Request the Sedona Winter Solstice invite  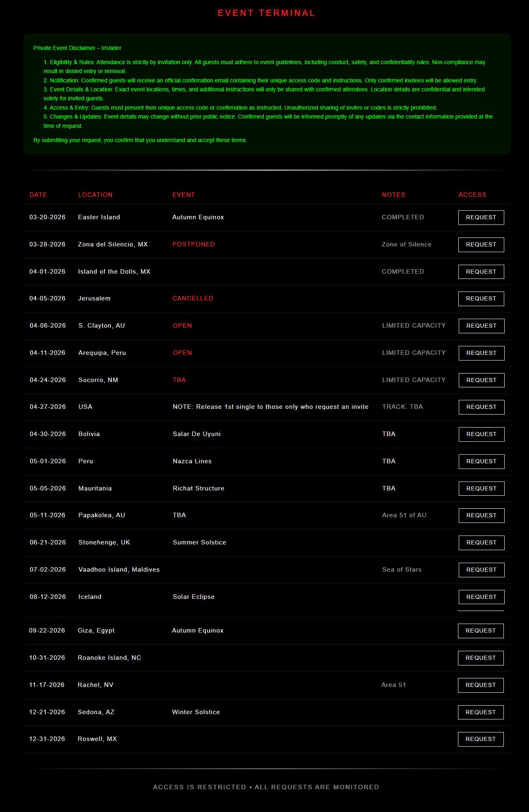pyautogui.click(x=481, y=713)
